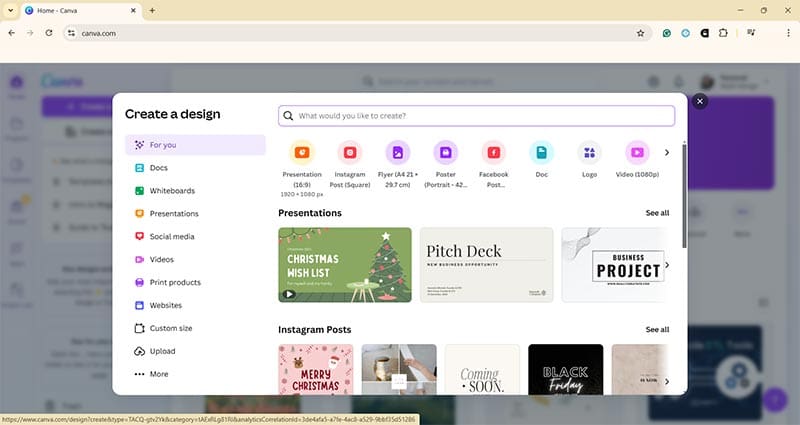Go forward in the browser
800x425 pixels.
(x=30, y=33)
